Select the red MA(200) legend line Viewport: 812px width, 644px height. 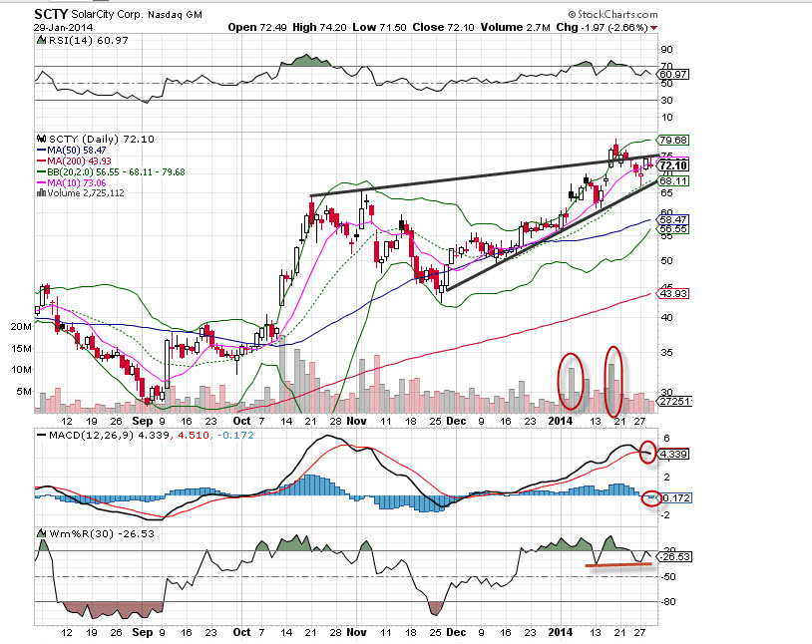(x=40, y=160)
